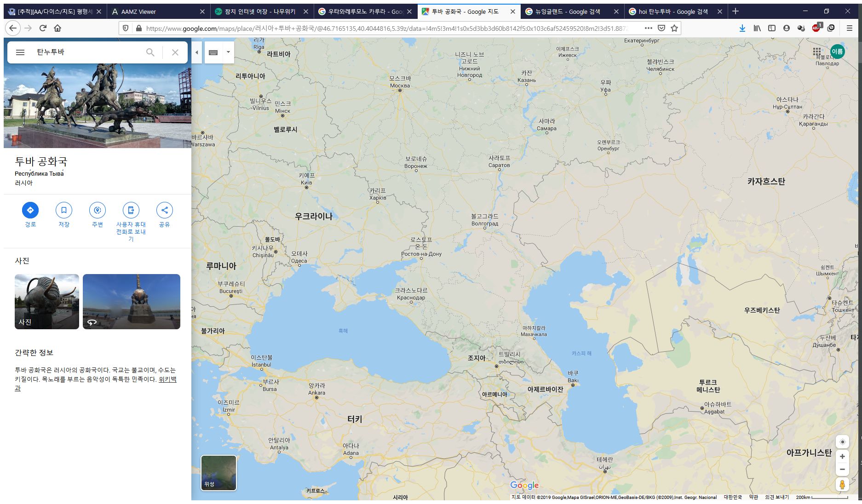Click the Save (저장) bookmark icon
The height and width of the screenshot is (504, 862).
pos(64,210)
